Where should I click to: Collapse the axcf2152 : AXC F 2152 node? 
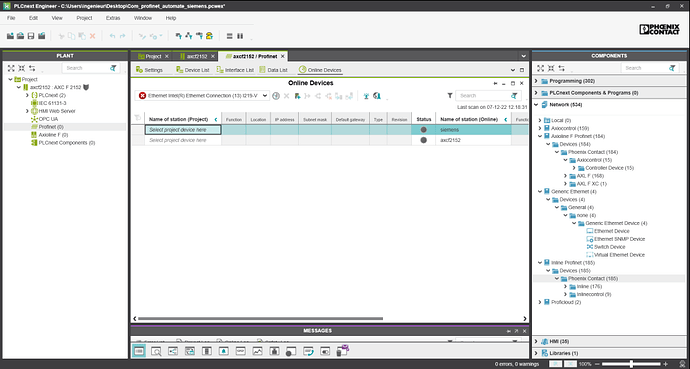(19, 88)
